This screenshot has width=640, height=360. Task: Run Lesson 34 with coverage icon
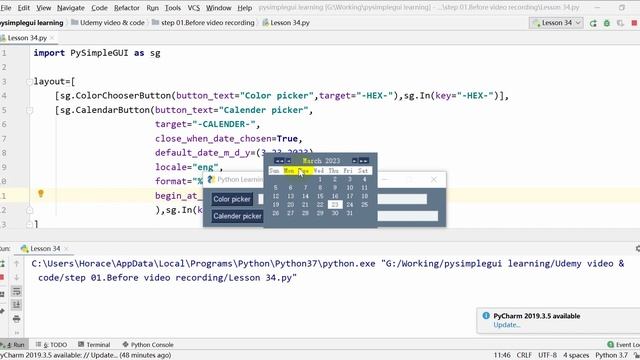pos(620,23)
